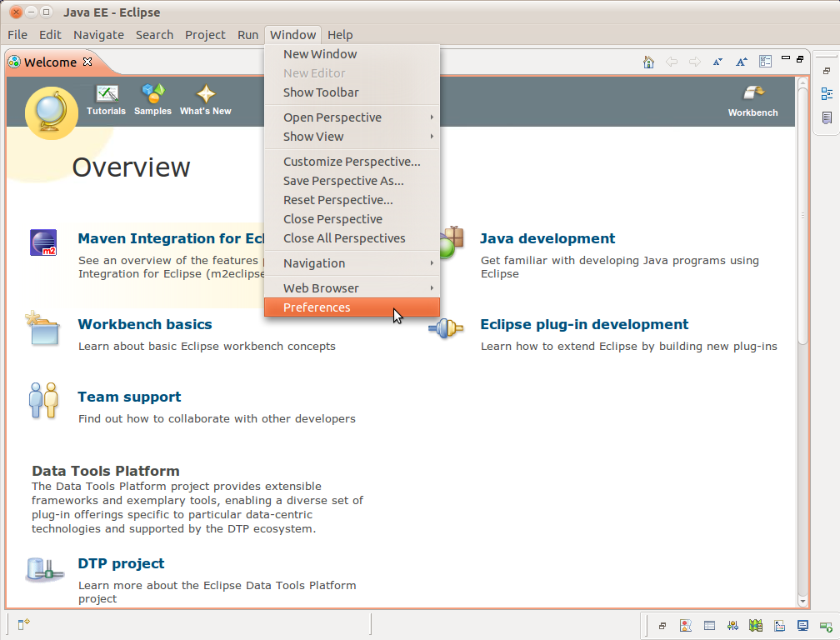Click the Properties table icon in bottom bar
Screen dimensions: 840x640
tap(709, 625)
